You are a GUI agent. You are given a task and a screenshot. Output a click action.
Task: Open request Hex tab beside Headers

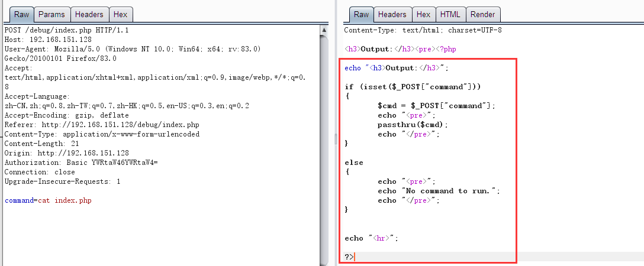(120, 14)
